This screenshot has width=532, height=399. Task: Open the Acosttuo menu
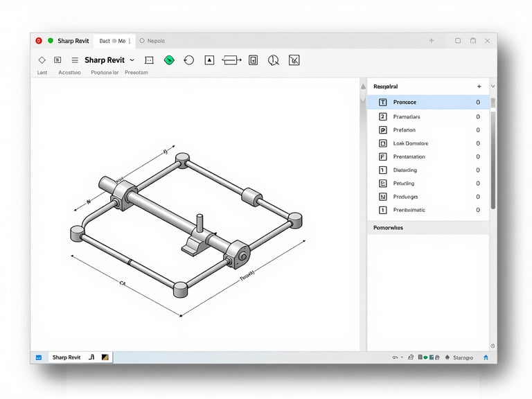(69, 73)
